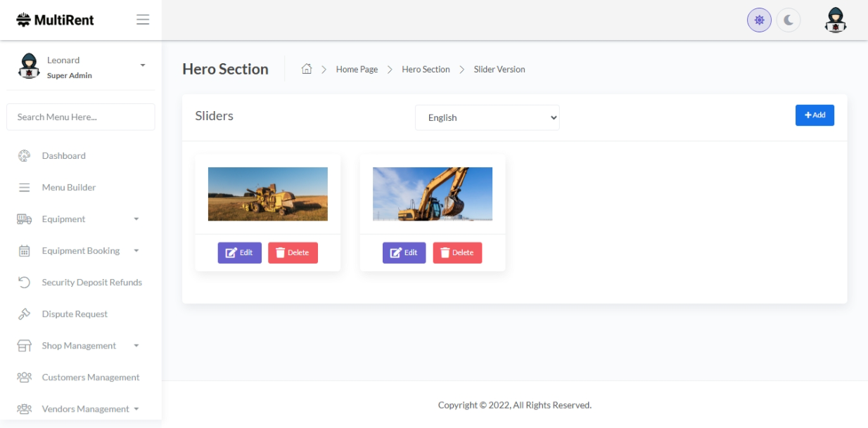868x428 pixels.
Task: Open the English language dropdown
Action: pos(487,117)
